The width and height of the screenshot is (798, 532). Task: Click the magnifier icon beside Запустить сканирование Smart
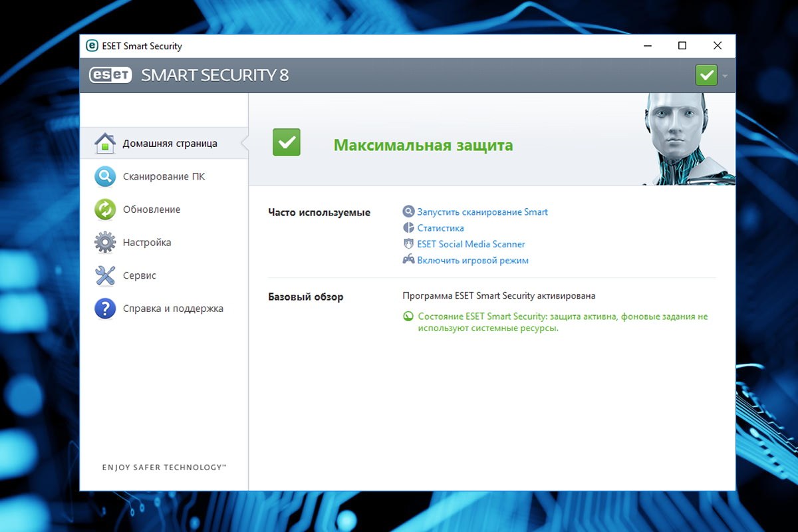point(408,211)
